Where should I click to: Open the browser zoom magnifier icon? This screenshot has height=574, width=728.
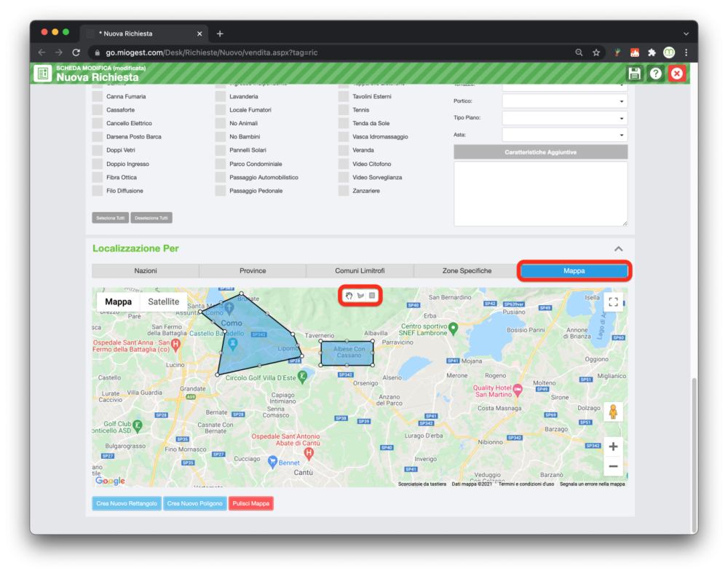tap(579, 52)
